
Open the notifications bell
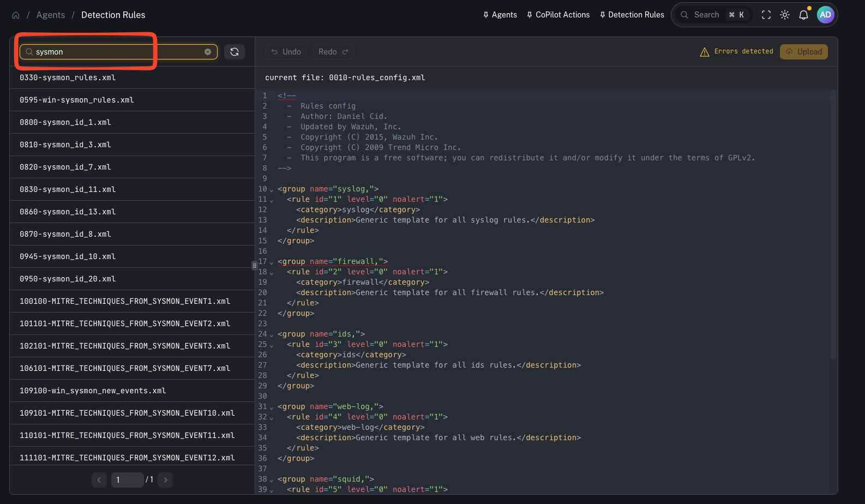pyautogui.click(x=803, y=15)
